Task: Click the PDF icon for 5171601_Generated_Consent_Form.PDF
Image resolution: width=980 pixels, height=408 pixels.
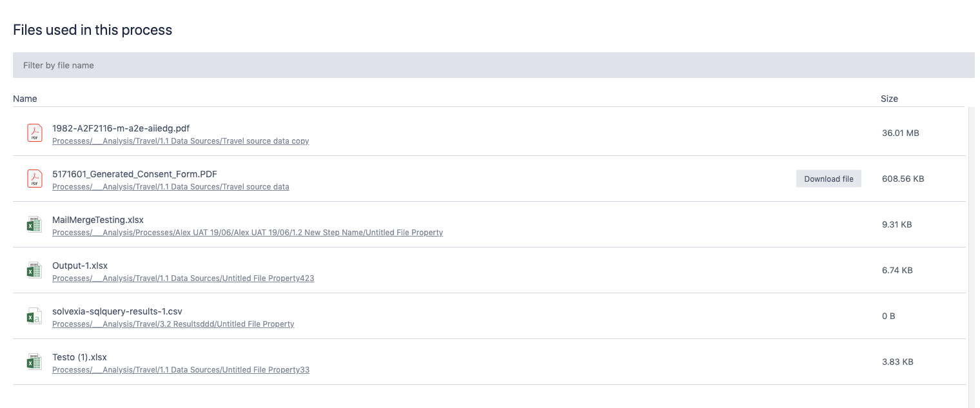Action: [x=34, y=179]
